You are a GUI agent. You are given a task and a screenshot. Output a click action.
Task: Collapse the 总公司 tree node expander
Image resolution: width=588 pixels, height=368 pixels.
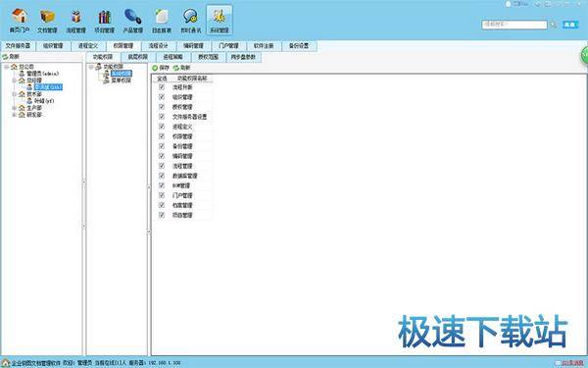[x=7, y=67]
